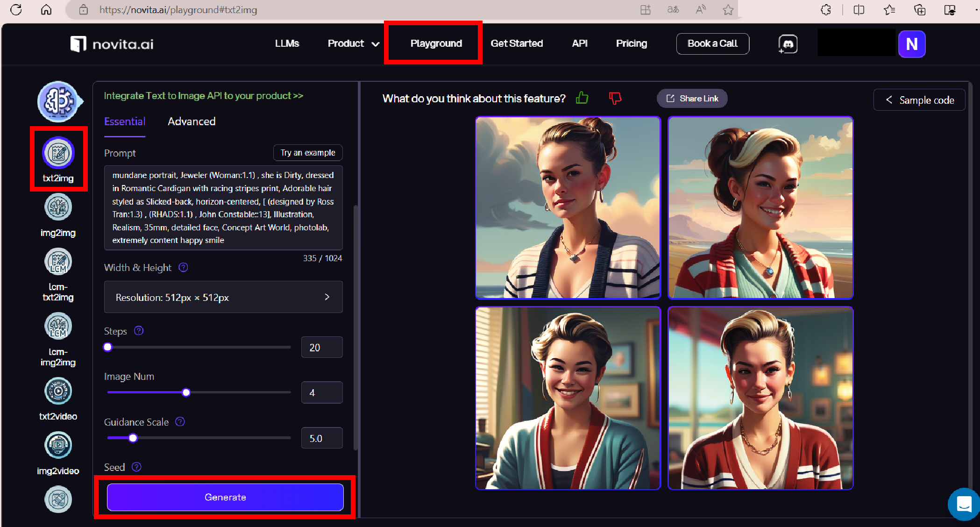Show the Steps help tooltip icon

click(139, 331)
